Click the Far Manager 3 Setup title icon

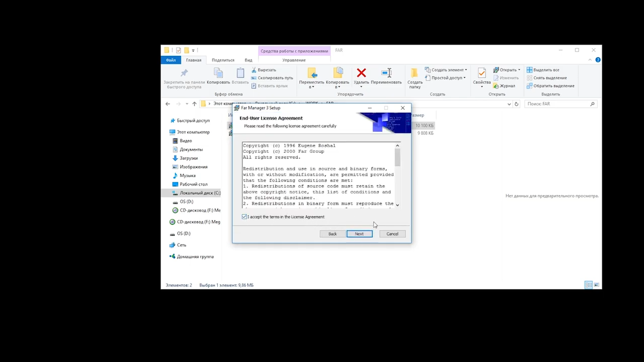[x=237, y=108]
